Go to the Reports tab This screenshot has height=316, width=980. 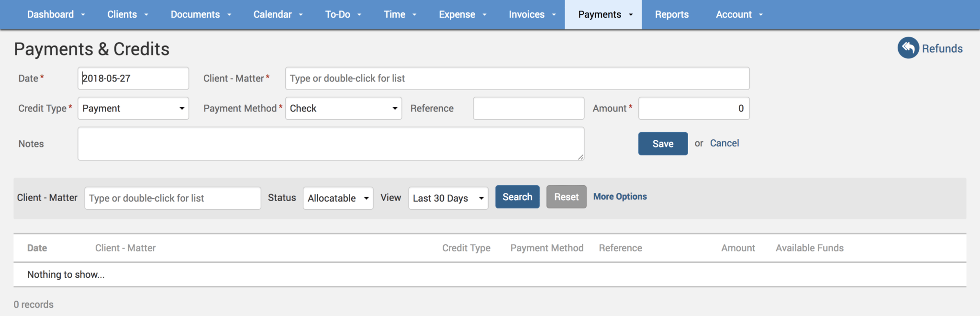tap(671, 14)
